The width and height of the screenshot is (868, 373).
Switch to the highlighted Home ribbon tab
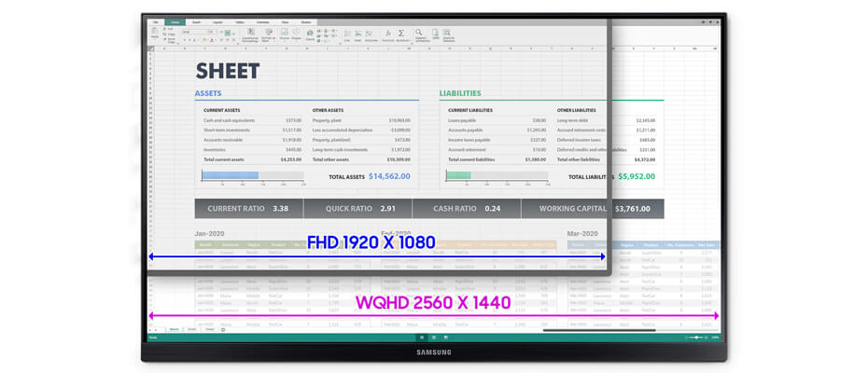point(175,22)
